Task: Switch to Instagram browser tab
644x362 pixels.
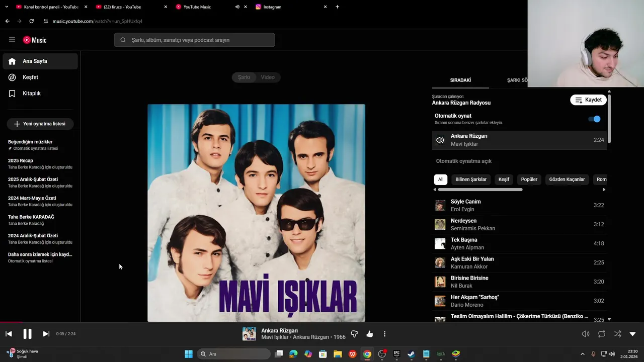Action: [291, 7]
